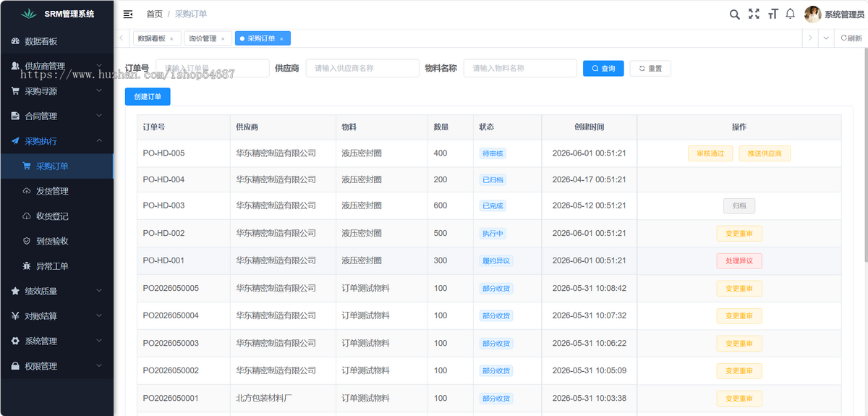The height and width of the screenshot is (416, 868).
Task: Select 采购订单 in the sidebar submenu
Action: pos(56,166)
